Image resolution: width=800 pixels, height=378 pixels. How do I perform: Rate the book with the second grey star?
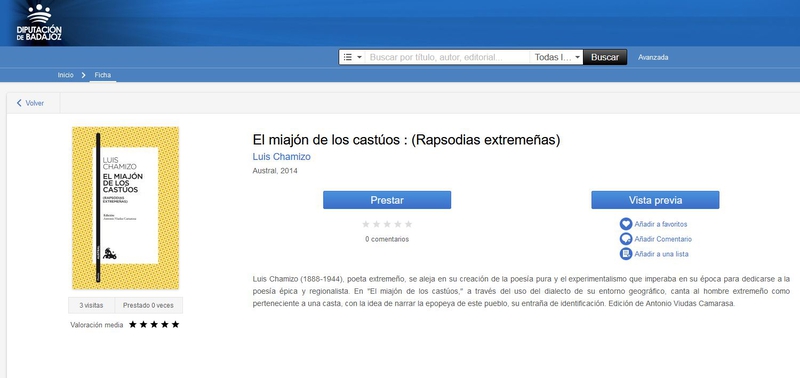376,224
